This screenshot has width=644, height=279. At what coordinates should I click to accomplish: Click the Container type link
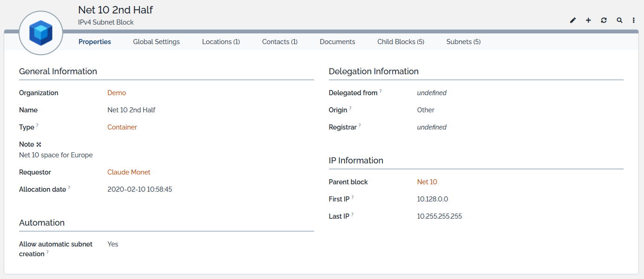122,127
